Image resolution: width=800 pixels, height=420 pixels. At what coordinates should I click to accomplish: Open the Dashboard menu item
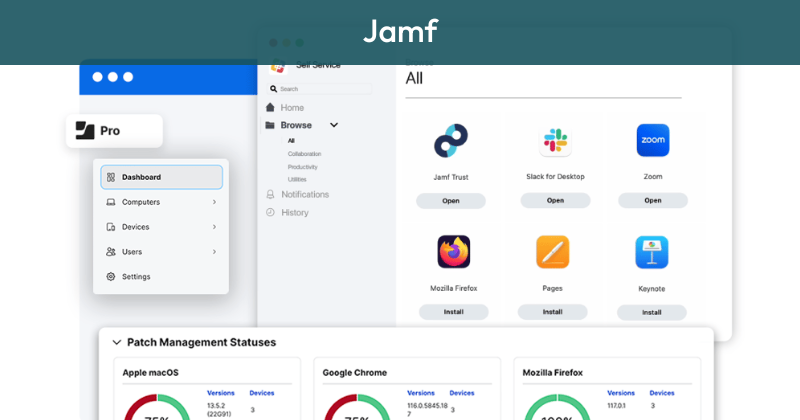pyautogui.click(x=161, y=177)
